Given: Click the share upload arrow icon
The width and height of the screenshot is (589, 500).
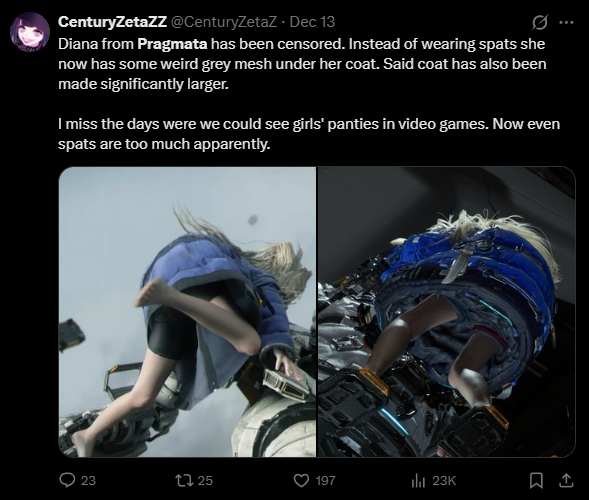Looking at the screenshot, I should pyautogui.click(x=566, y=480).
